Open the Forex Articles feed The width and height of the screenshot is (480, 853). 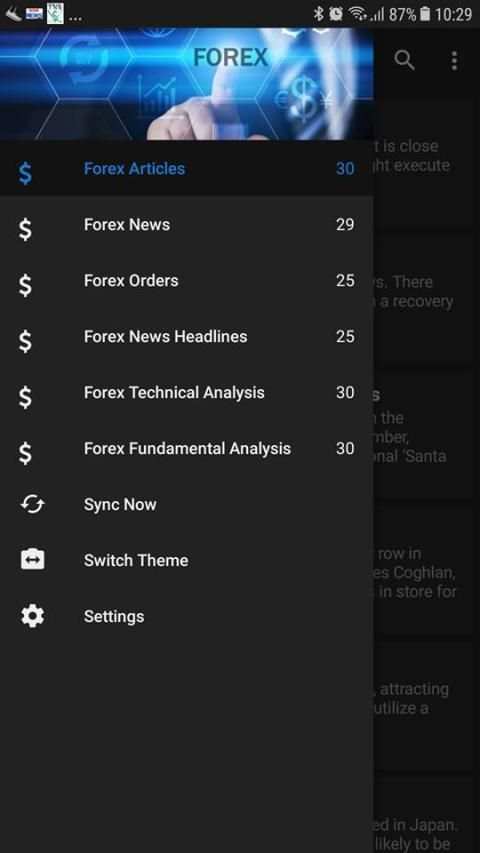pos(187,169)
